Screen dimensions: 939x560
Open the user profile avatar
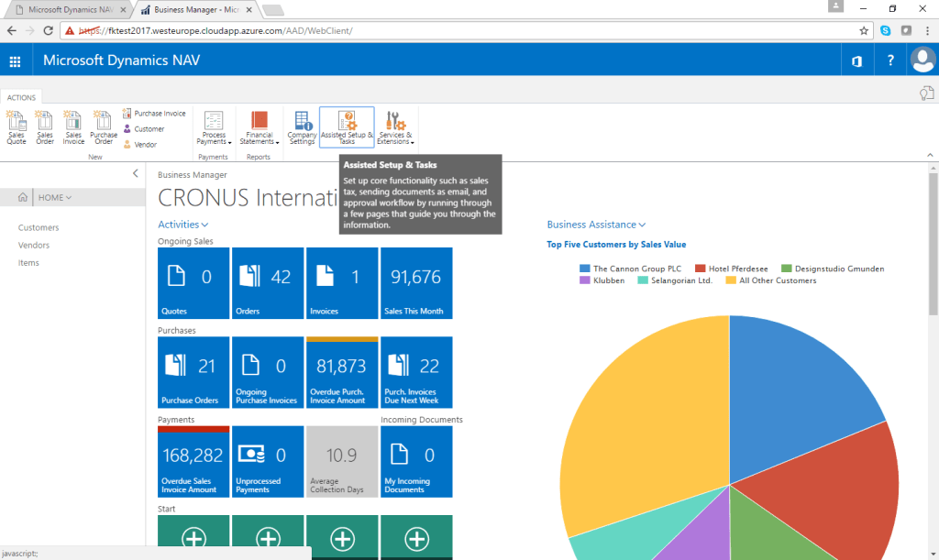pyautogui.click(x=922, y=60)
